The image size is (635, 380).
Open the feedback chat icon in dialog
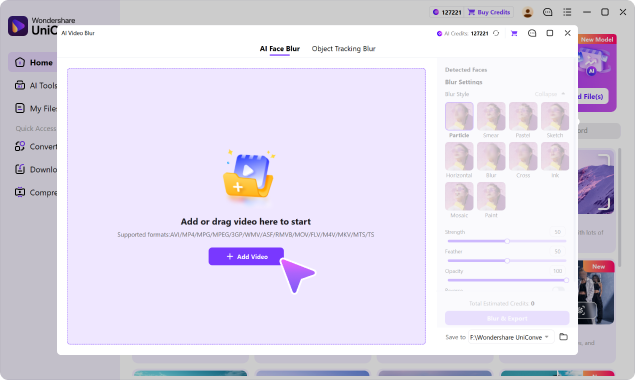coord(532,33)
